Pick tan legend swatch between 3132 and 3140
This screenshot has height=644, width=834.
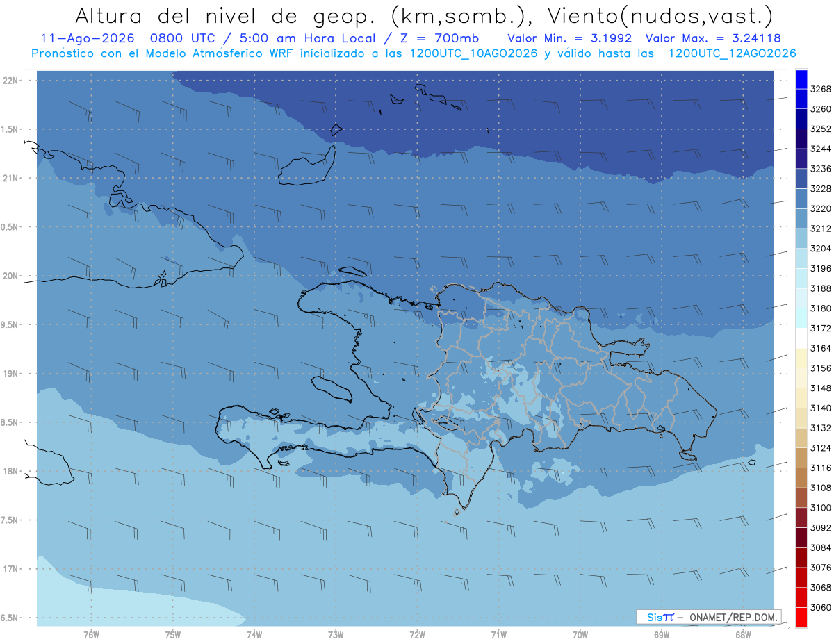pos(801,418)
